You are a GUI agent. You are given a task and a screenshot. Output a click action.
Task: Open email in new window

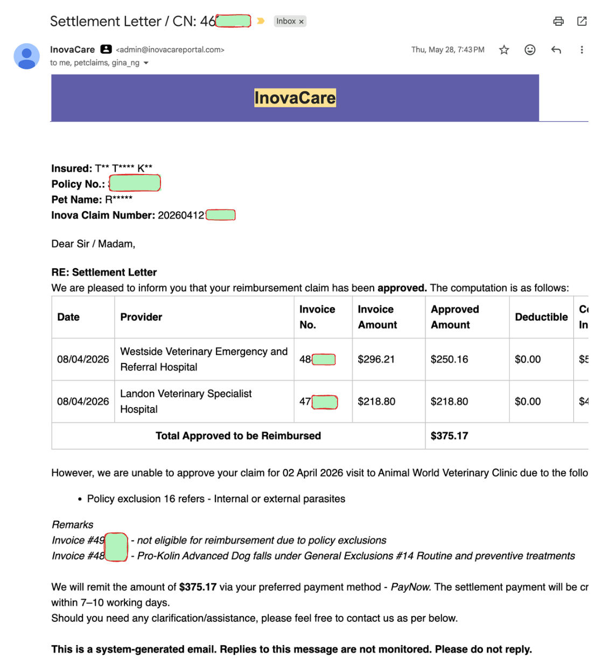click(x=582, y=21)
